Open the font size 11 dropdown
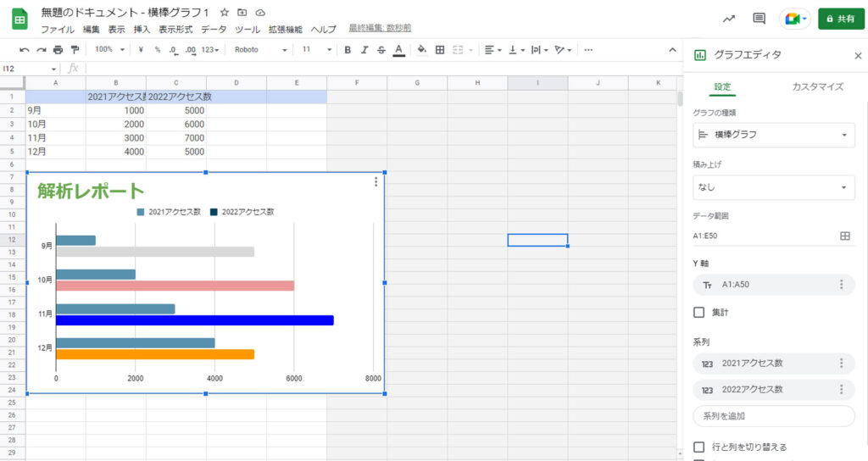Viewport: 868px width, 461px height. point(317,50)
